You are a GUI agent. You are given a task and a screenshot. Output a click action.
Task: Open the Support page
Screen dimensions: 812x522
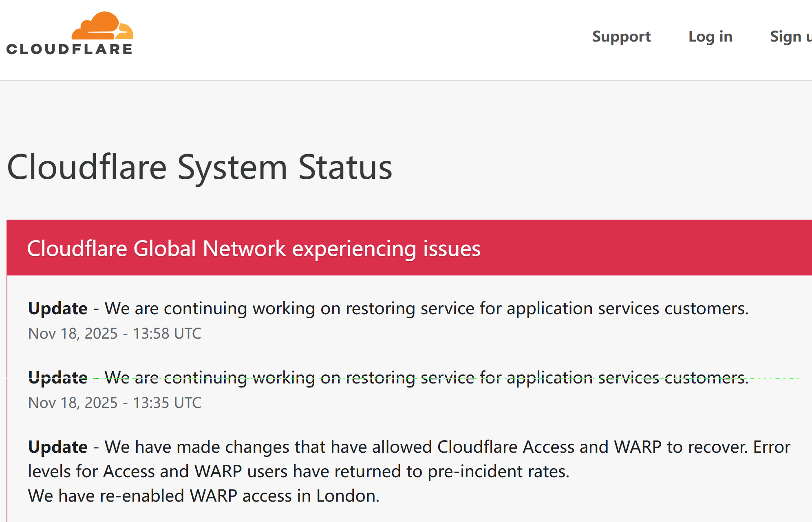pos(621,37)
